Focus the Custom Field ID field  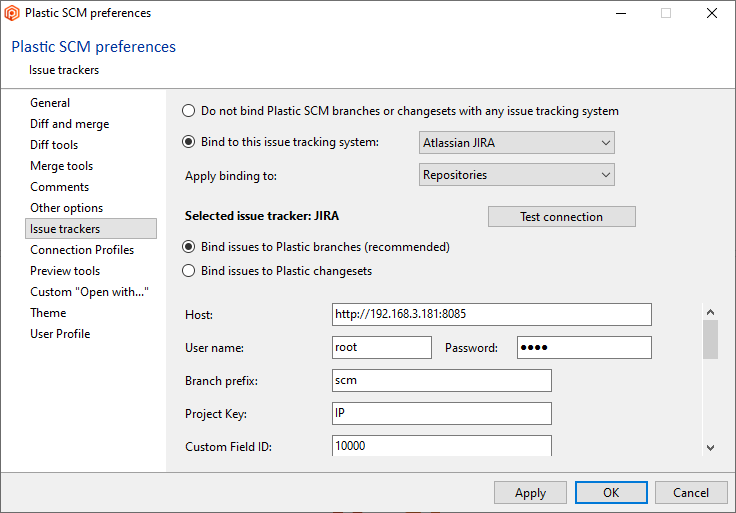(x=442, y=445)
